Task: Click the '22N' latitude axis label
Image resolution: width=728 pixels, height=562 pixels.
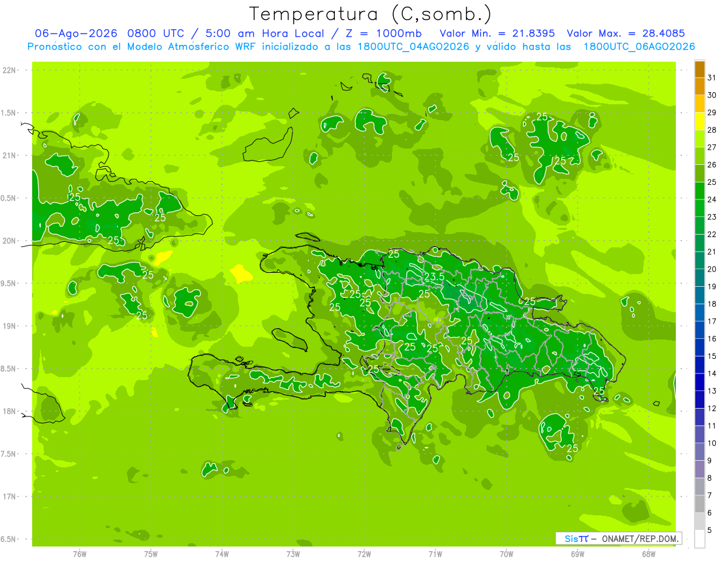Action: pos(10,70)
